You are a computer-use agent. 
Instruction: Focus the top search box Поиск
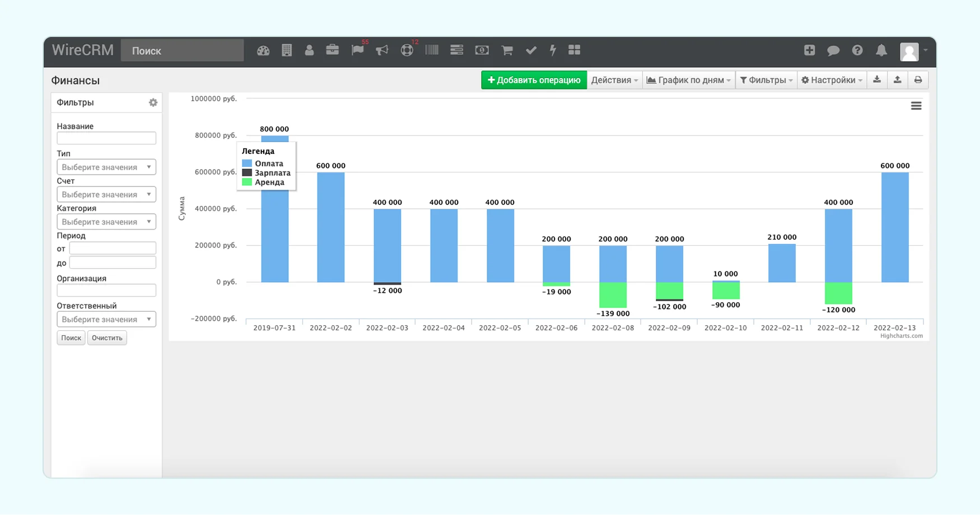(183, 50)
